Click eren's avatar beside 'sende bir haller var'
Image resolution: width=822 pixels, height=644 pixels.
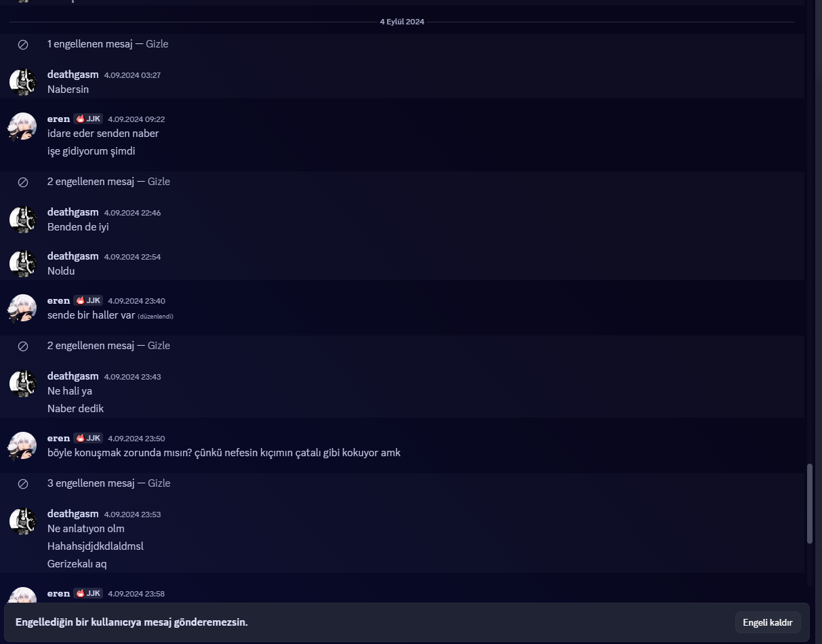pyautogui.click(x=22, y=308)
